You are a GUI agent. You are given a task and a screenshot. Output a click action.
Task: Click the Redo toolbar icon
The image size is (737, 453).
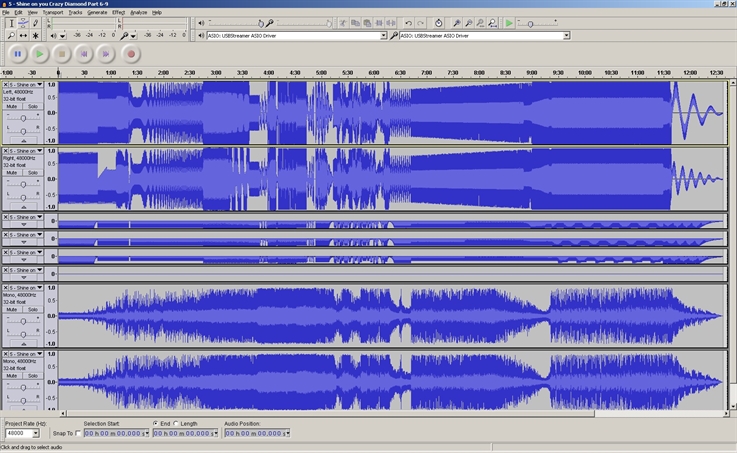(420, 23)
